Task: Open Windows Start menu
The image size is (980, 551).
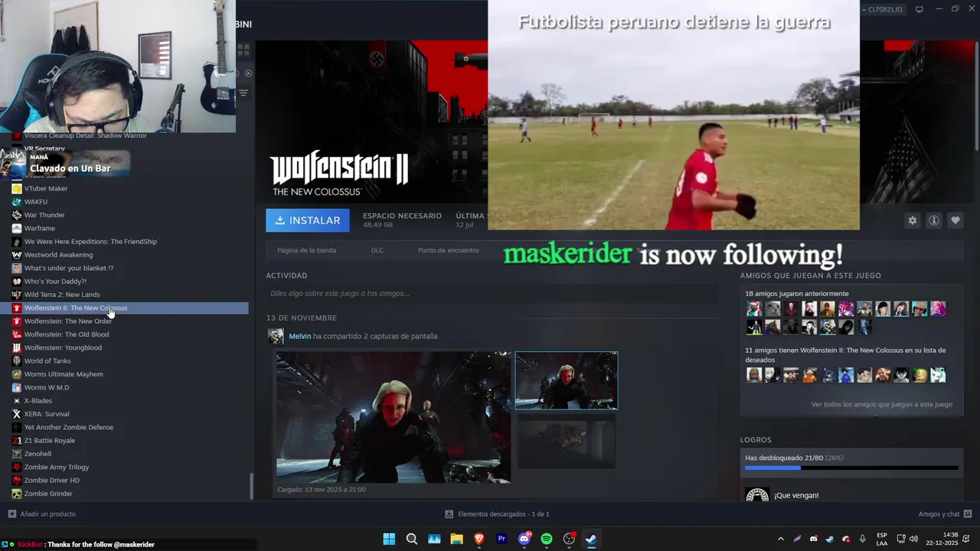Action: click(389, 539)
